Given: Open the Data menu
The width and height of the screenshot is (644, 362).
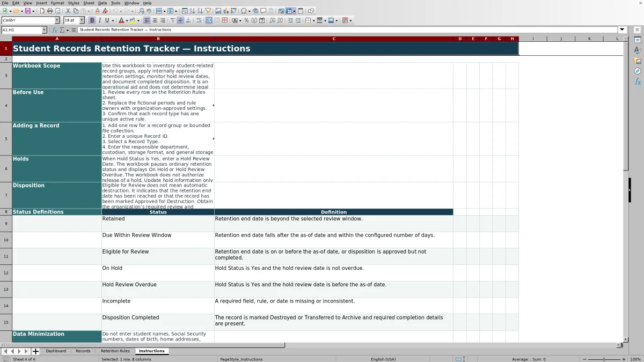Looking at the screenshot, I should click(x=103, y=3).
